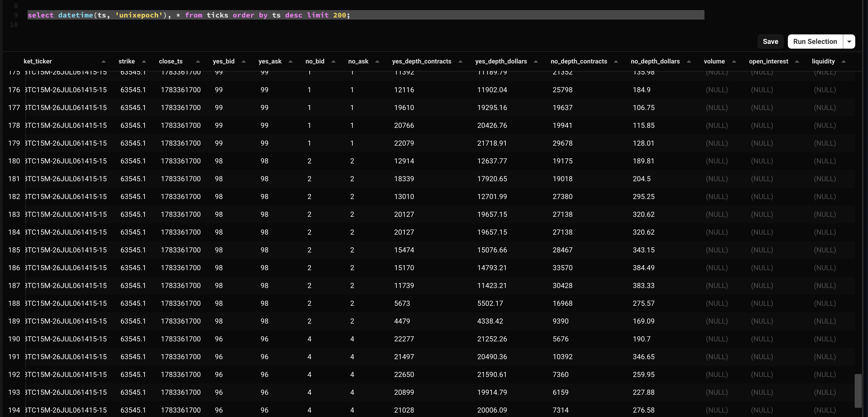Sort by yes_ask column arrow
This screenshot has width=868, height=417.
290,61
